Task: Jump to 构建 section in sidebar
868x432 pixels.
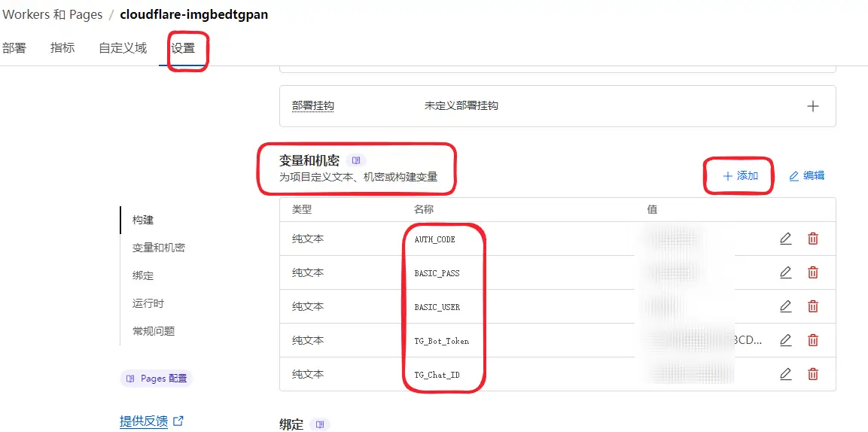Action: tap(143, 221)
